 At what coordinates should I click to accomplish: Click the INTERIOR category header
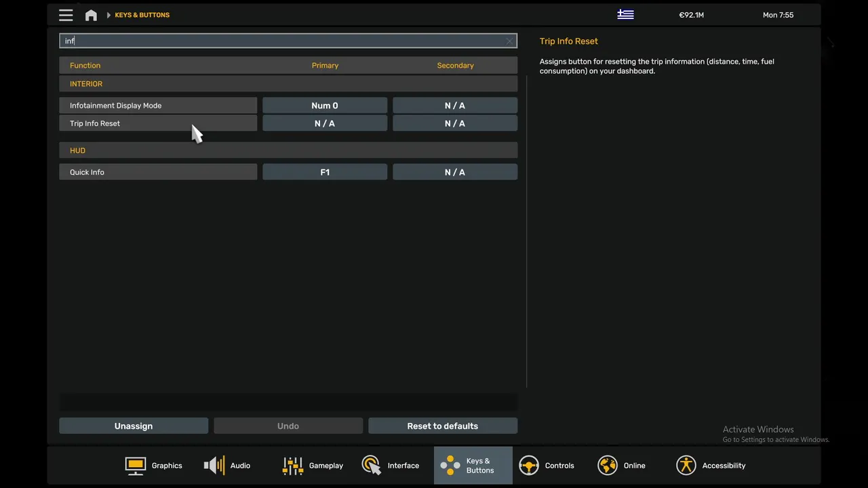click(x=288, y=84)
